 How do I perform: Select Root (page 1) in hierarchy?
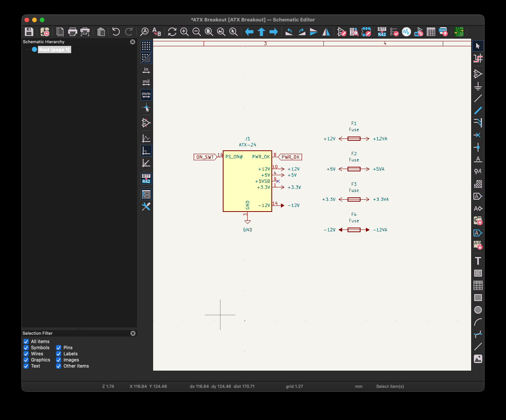point(54,50)
